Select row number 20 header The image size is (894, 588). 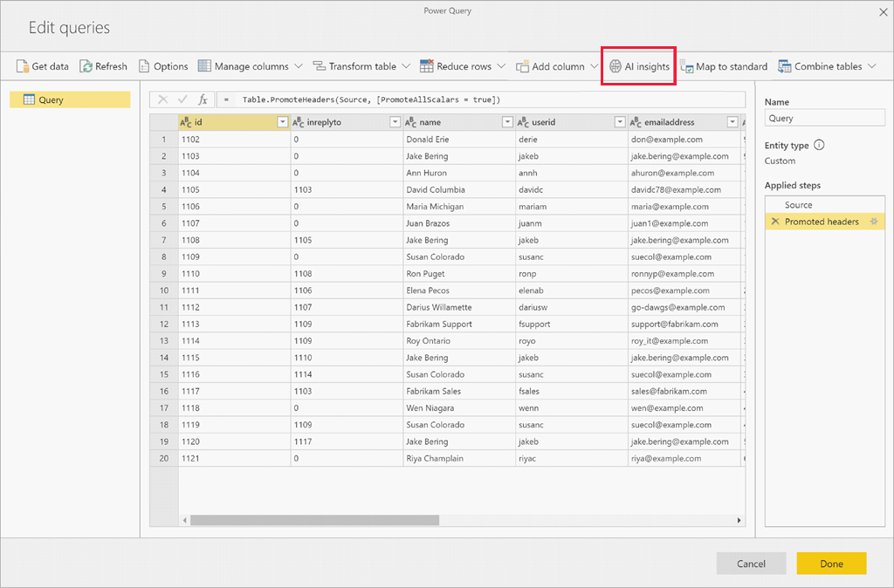pyautogui.click(x=164, y=458)
